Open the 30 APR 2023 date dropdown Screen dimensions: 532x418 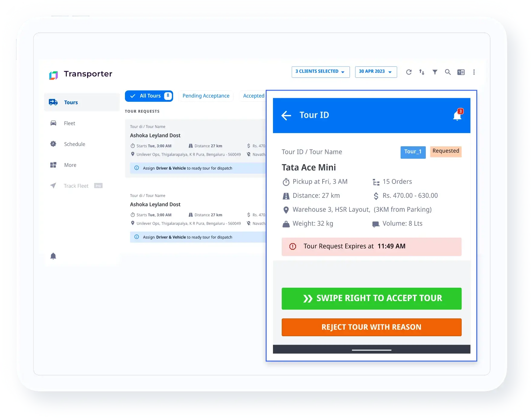pos(376,72)
